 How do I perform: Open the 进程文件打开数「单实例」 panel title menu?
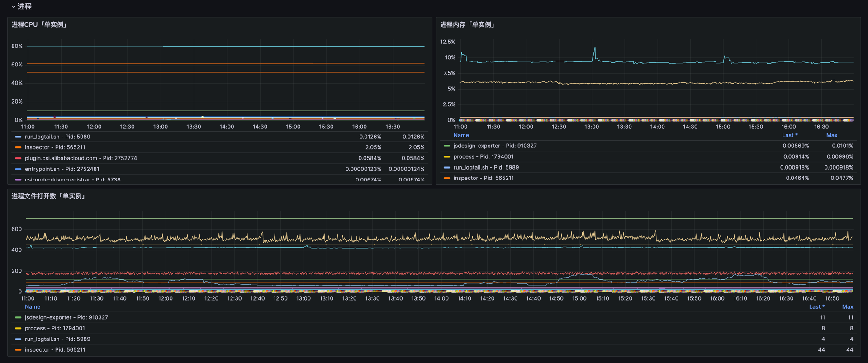point(49,196)
